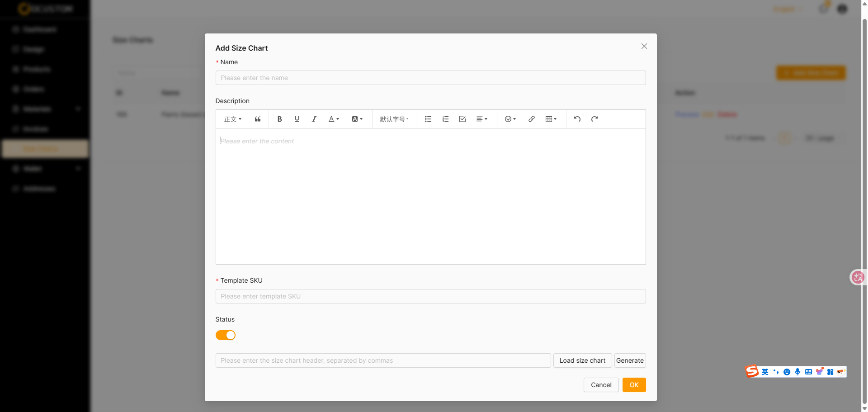Toggle bold formatting in description editor
The image size is (868, 412).
(279, 119)
